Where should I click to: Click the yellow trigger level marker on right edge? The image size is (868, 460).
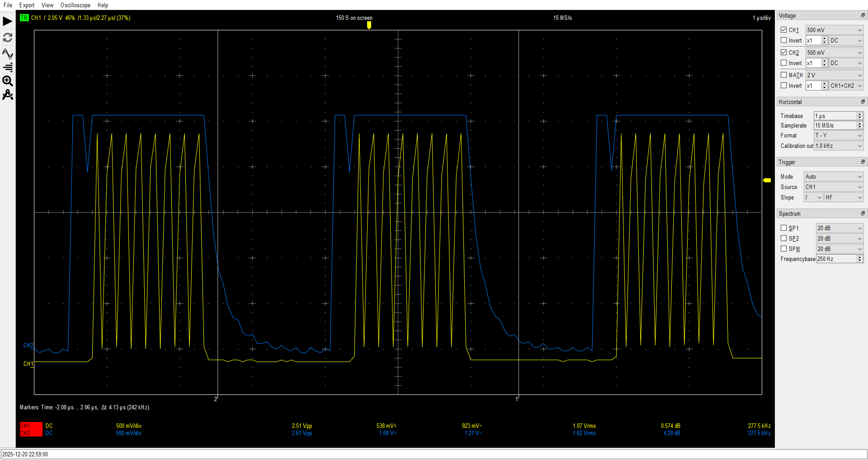pyautogui.click(x=767, y=180)
